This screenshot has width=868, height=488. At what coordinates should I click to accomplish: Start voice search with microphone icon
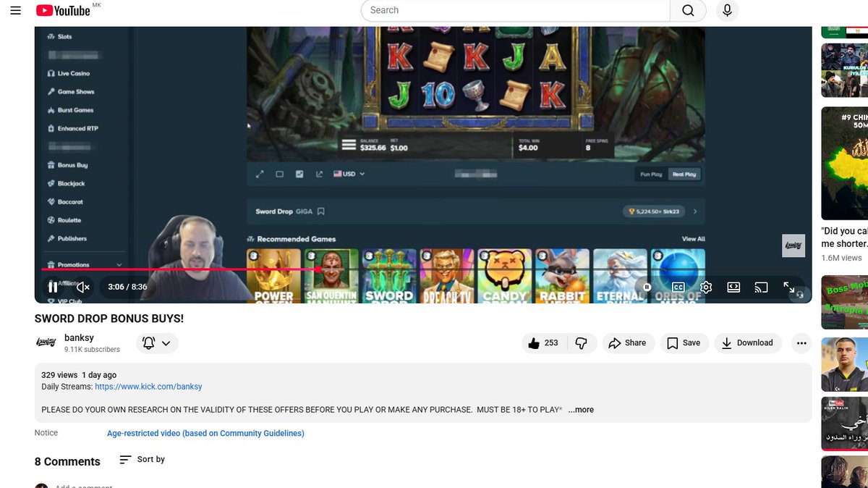point(727,10)
